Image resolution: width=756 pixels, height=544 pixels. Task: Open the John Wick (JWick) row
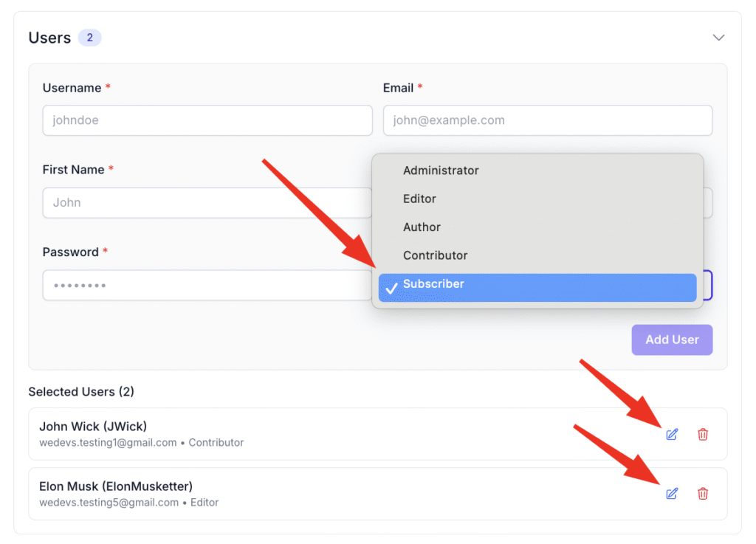click(x=377, y=434)
